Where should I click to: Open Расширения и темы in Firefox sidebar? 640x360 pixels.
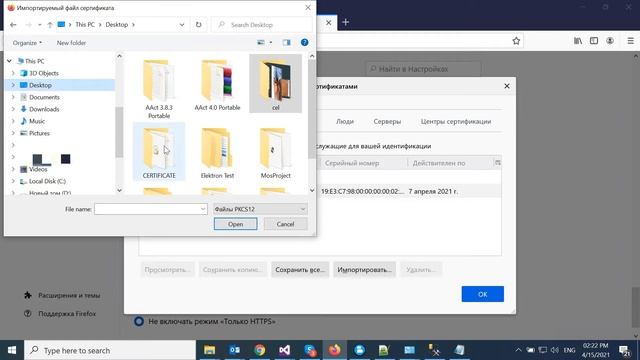[x=62, y=295]
